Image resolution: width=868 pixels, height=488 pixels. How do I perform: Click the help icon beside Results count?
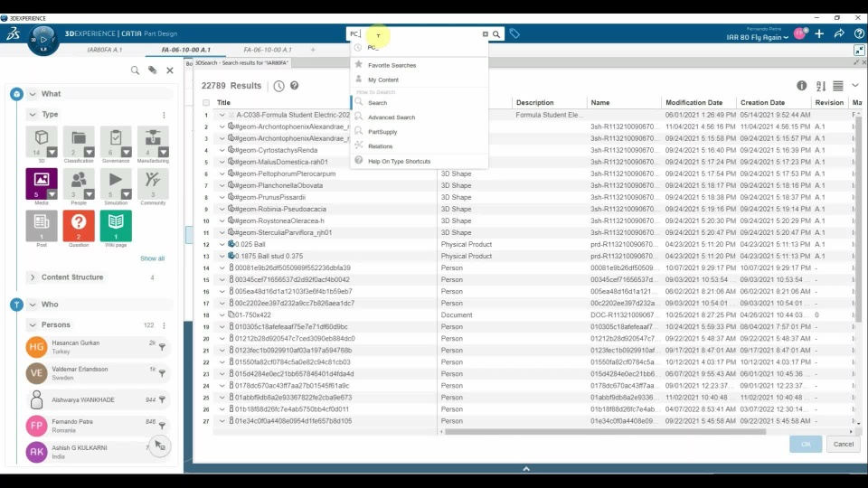coord(295,85)
